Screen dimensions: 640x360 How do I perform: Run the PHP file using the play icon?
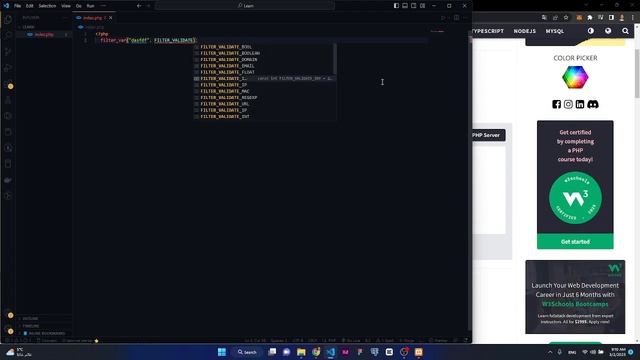click(x=443, y=18)
